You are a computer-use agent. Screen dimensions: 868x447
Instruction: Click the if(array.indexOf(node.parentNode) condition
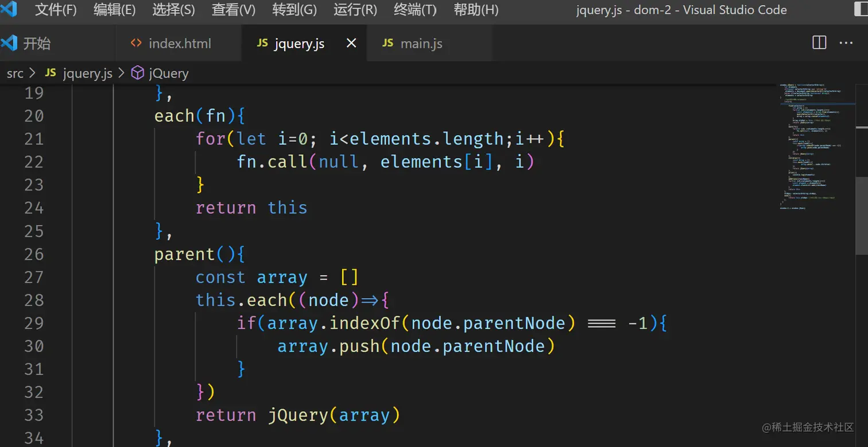click(x=452, y=323)
